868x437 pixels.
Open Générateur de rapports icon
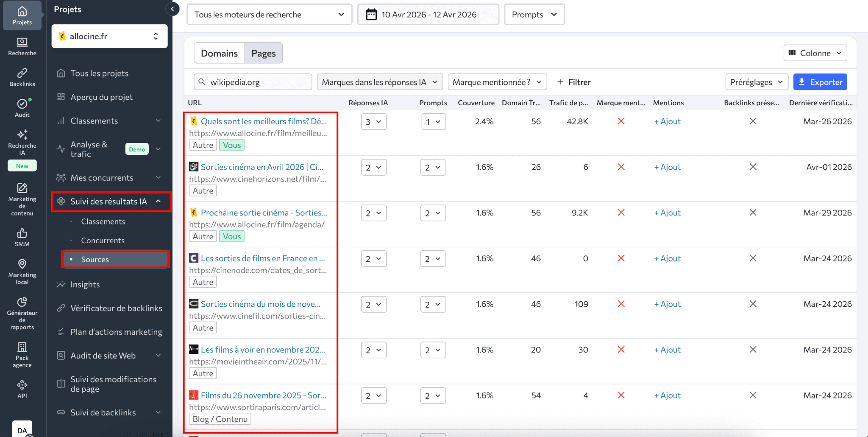(22, 302)
